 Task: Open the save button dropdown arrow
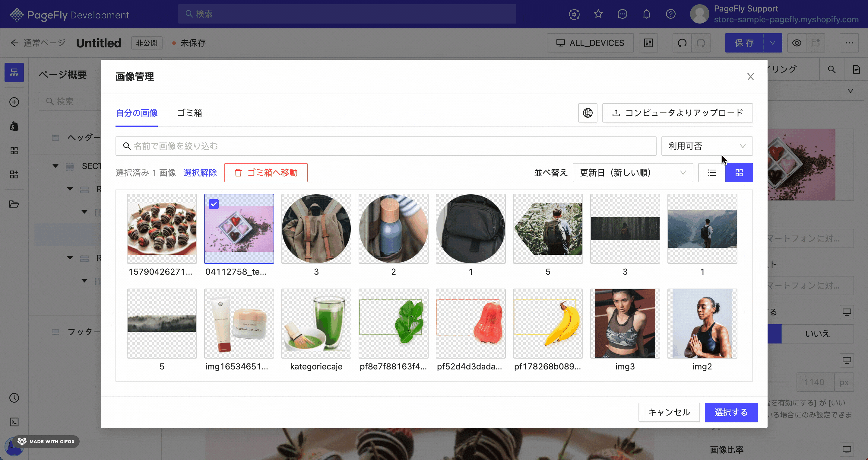click(773, 43)
